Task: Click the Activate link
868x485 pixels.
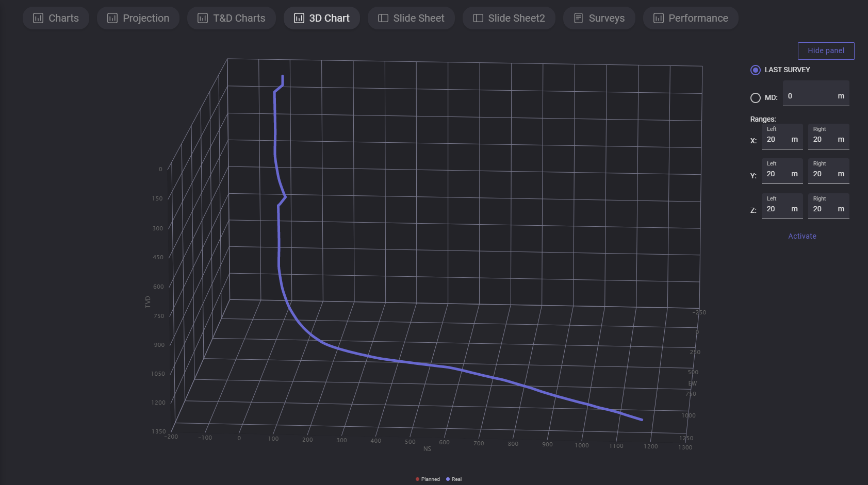Action: 802,236
